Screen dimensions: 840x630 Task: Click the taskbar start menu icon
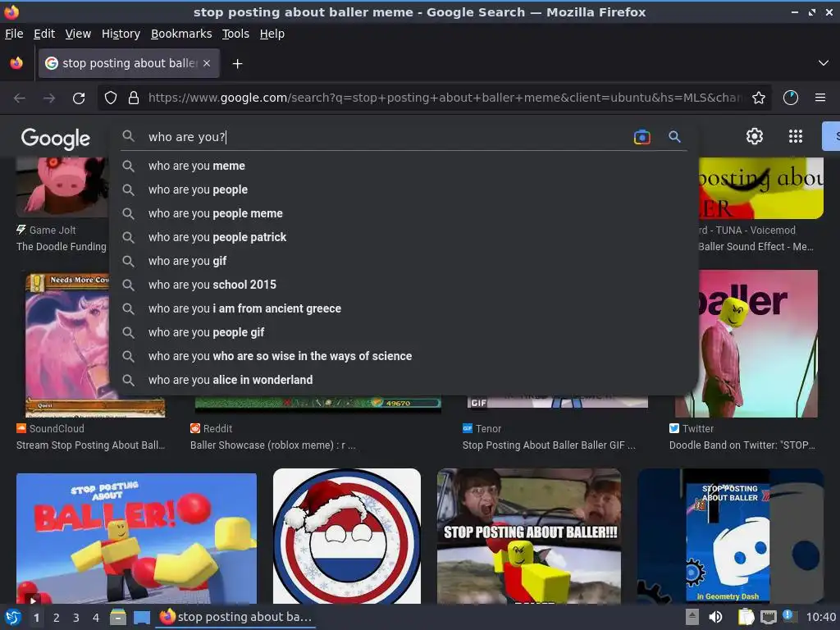[13, 617]
